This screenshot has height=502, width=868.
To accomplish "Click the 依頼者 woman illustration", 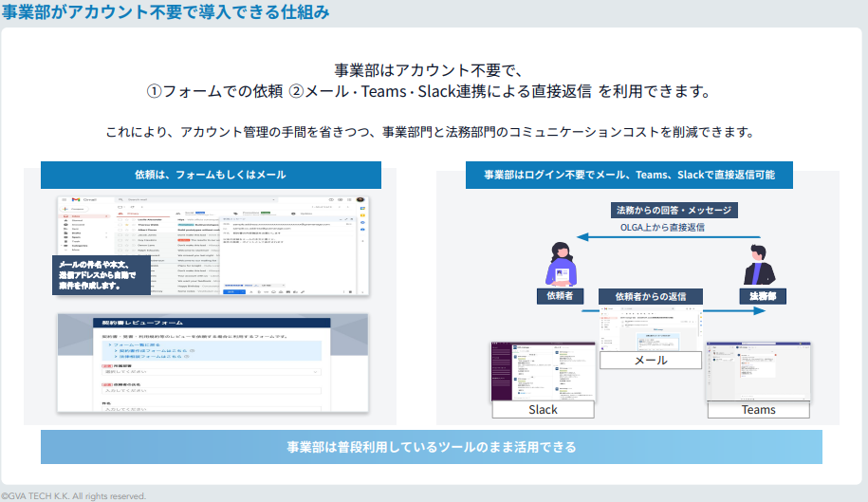I will point(562,265).
